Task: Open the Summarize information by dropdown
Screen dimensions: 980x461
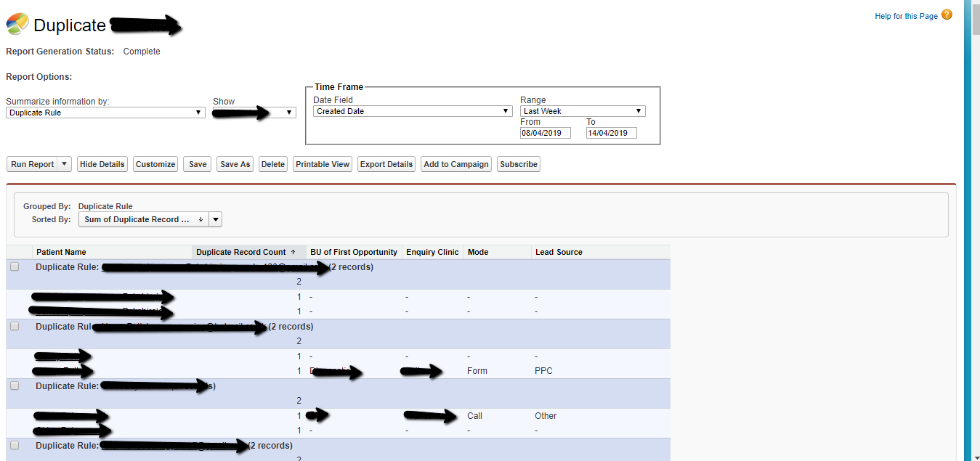Action: click(105, 113)
